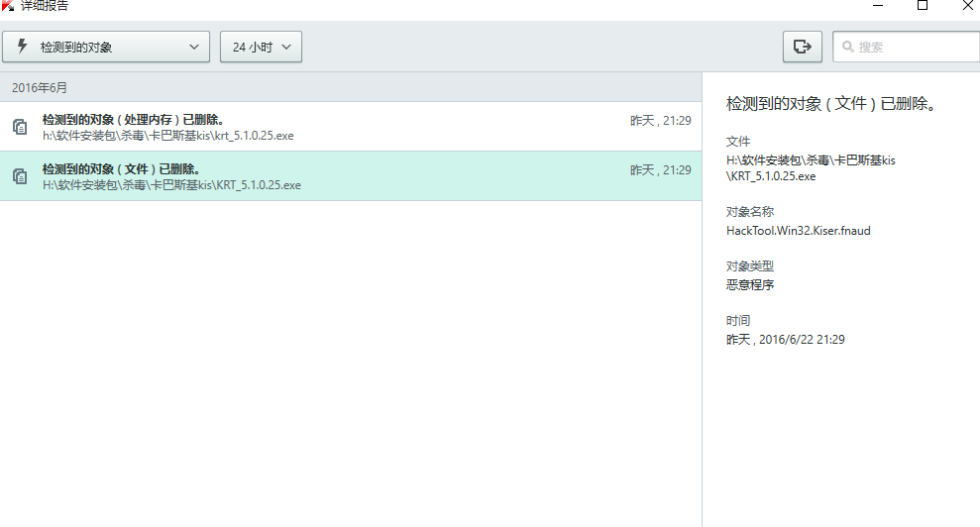
Task: Click details heading 检测到的对象（文件）已删除
Action: [831, 103]
